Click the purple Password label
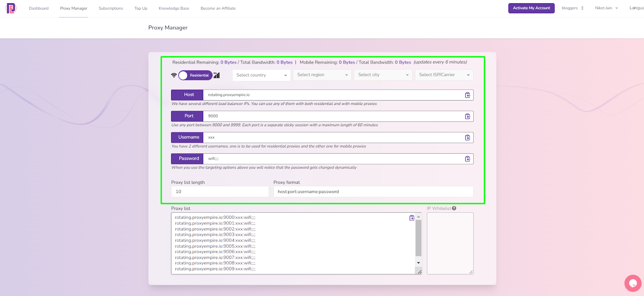 [x=187, y=159]
